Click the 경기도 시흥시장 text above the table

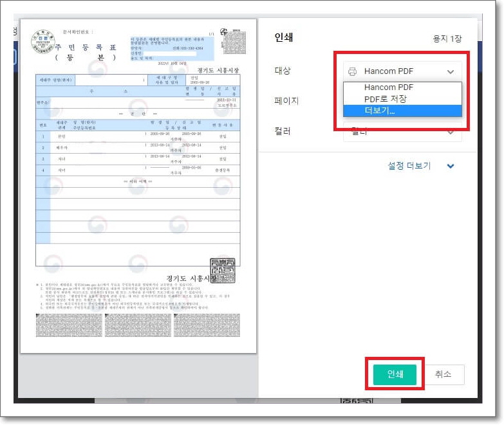click(218, 70)
